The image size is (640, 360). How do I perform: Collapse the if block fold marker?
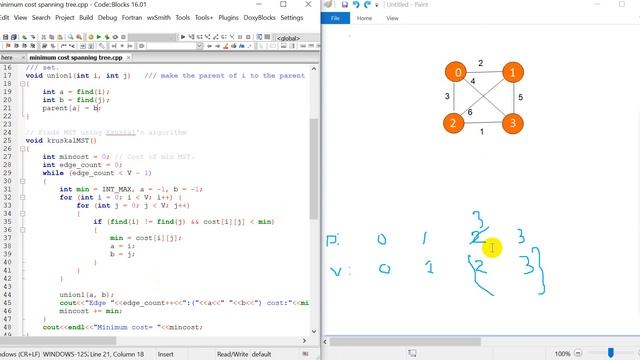click(23, 230)
